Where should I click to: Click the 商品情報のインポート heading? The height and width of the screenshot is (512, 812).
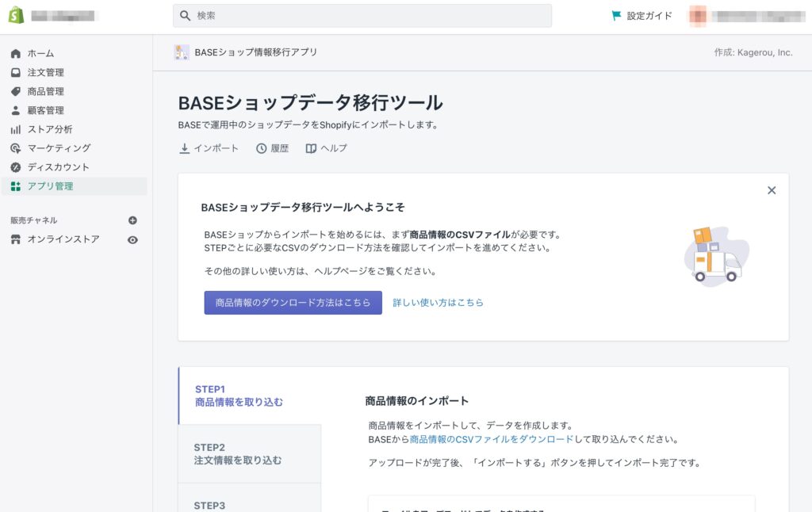[417, 401]
